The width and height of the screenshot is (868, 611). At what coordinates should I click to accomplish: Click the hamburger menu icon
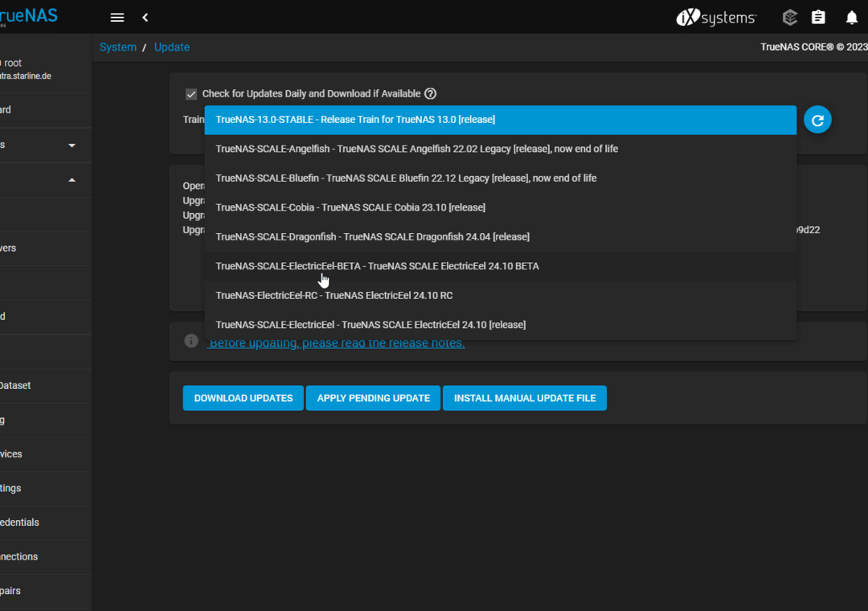[117, 18]
